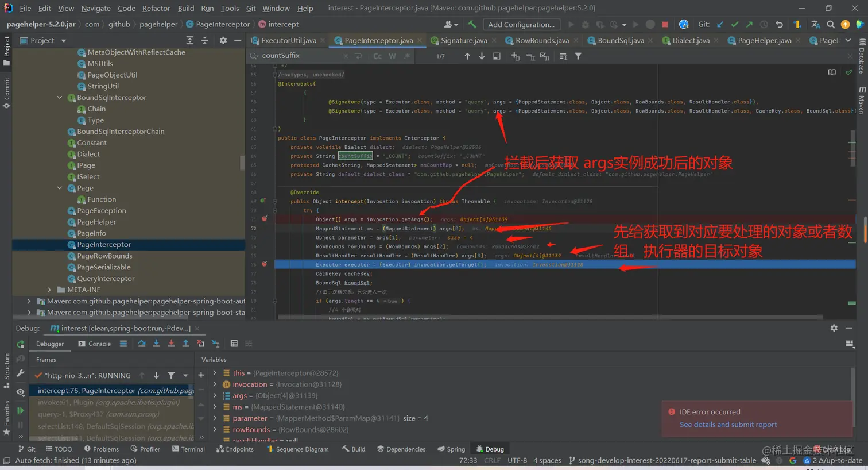Expand the rowBounds variable

click(215, 429)
